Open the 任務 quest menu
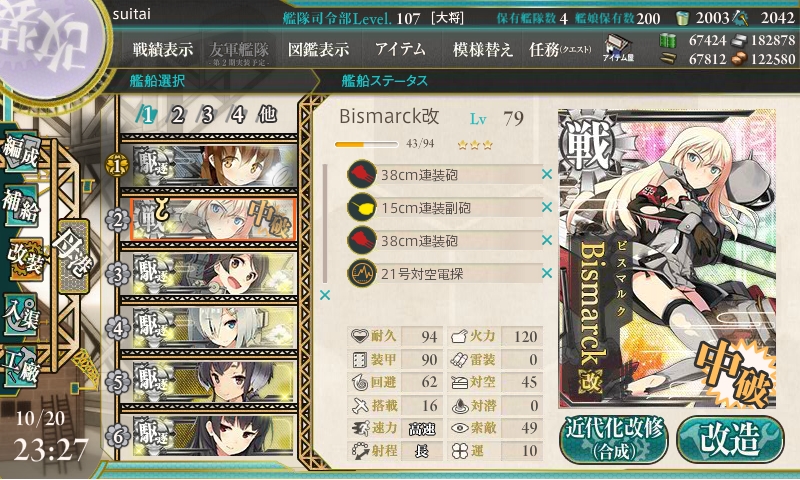 pos(560,49)
